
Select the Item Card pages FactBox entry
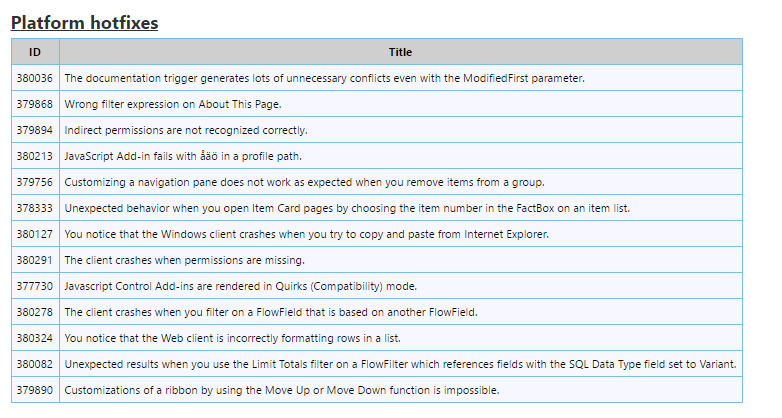click(347, 208)
